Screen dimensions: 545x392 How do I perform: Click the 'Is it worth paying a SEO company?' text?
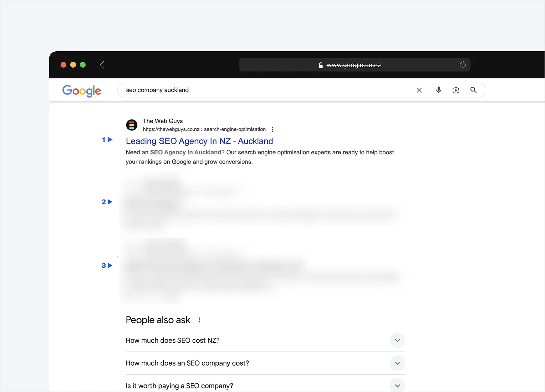[x=179, y=386]
